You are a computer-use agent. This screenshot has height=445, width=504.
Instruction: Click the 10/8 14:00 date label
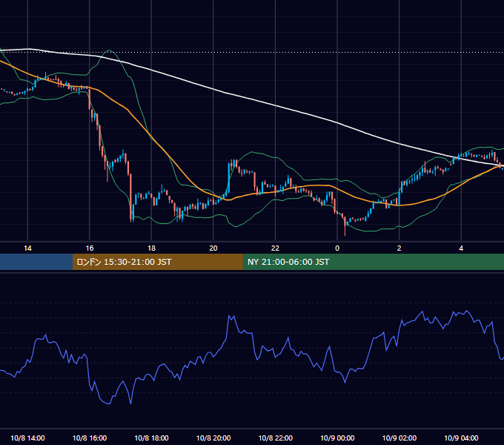point(27,438)
